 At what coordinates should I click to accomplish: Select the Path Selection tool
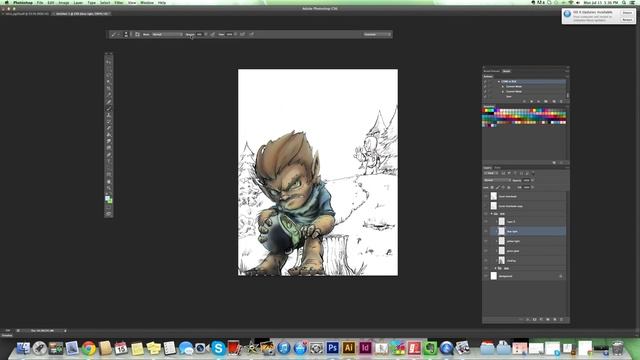(109, 169)
